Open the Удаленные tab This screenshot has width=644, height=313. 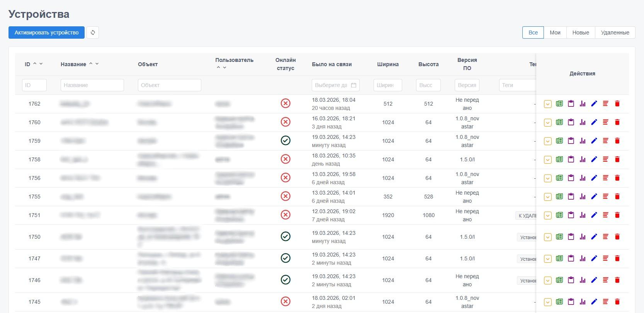pyautogui.click(x=615, y=32)
